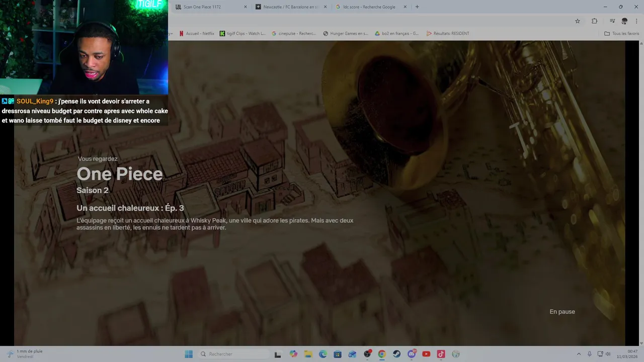The image size is (644, 362).
Task: Open the cinepulse search bookmark
Action: pyautogui.click(x=294, y=34)
